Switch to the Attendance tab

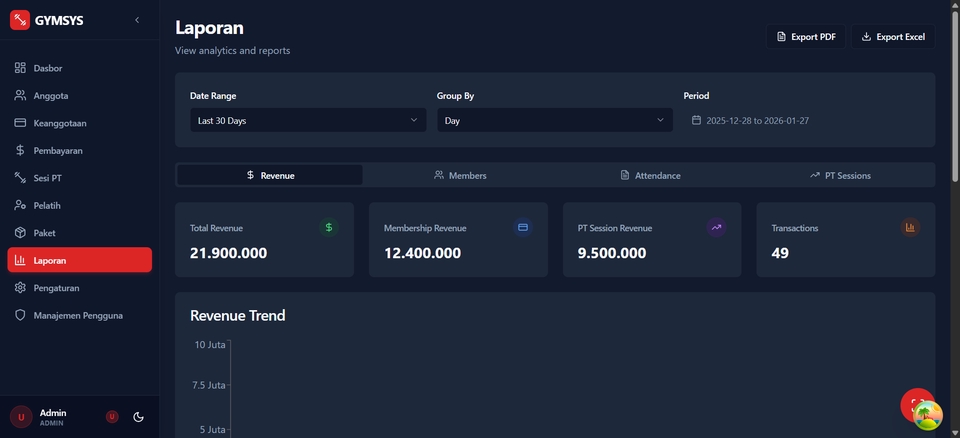pyautogui.click(x=650, y=175)
